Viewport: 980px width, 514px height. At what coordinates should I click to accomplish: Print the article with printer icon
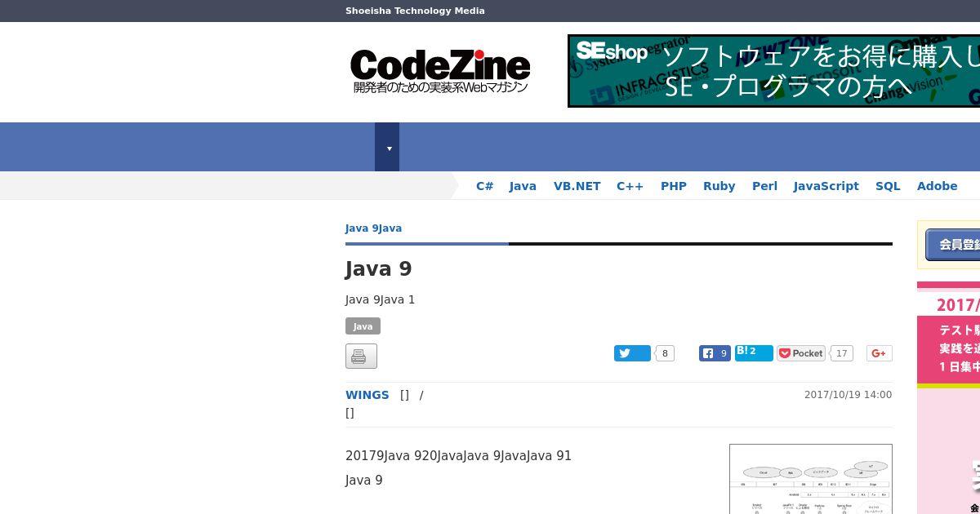[361, 357]
